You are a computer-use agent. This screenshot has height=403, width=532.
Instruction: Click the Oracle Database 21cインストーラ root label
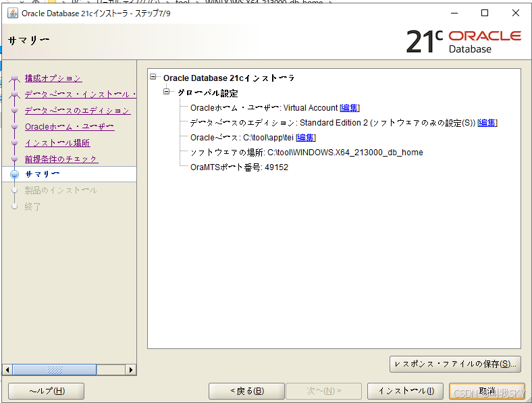[229, 78]
